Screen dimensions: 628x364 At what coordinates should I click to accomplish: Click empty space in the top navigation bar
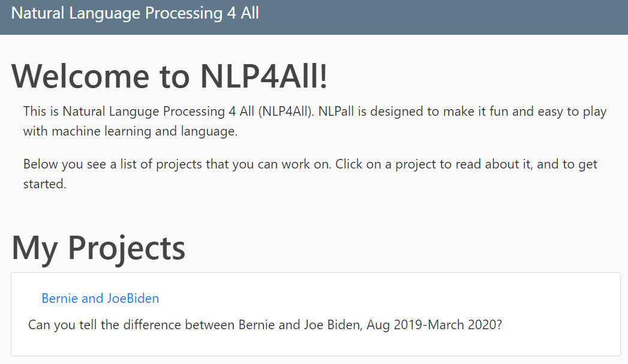444,17
